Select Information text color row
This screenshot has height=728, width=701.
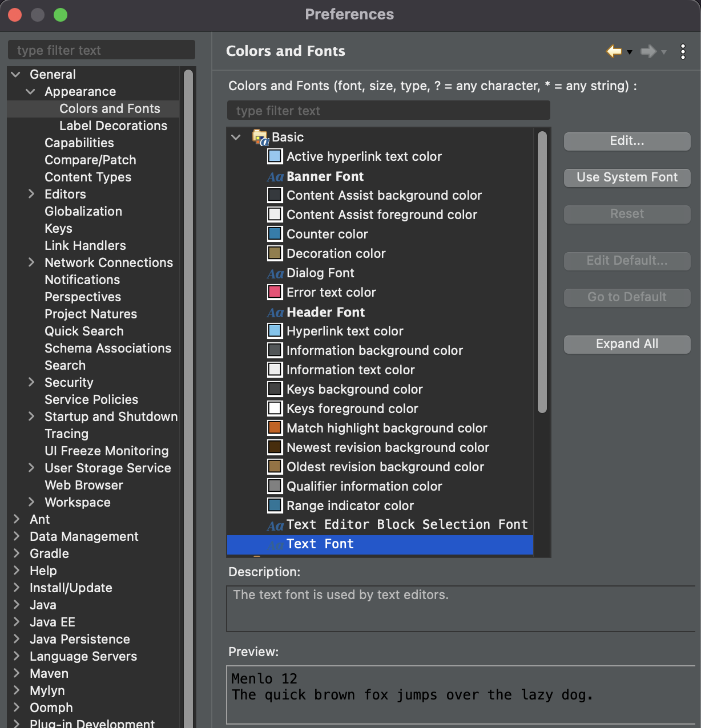(x=350, y=370)
